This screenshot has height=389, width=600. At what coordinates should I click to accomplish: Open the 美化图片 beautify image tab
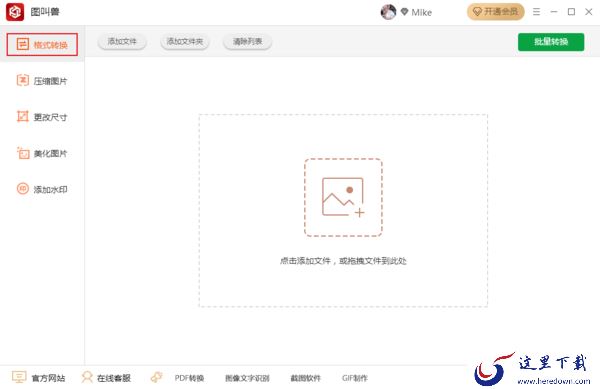(x=42, y=153)
